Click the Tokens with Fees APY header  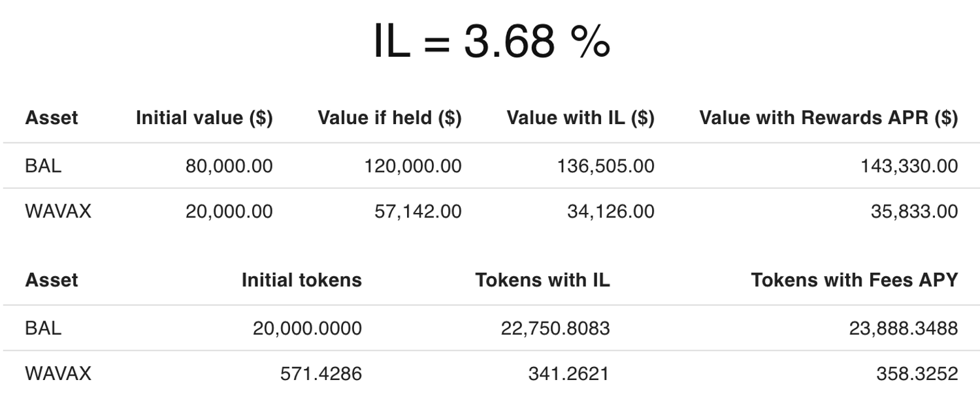click(x=854, y=280)
